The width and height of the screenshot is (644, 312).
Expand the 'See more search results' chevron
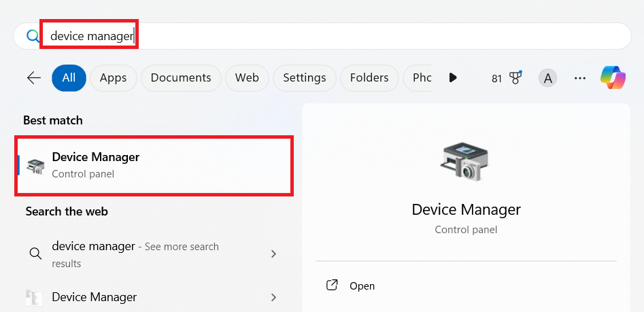point(273,254)
